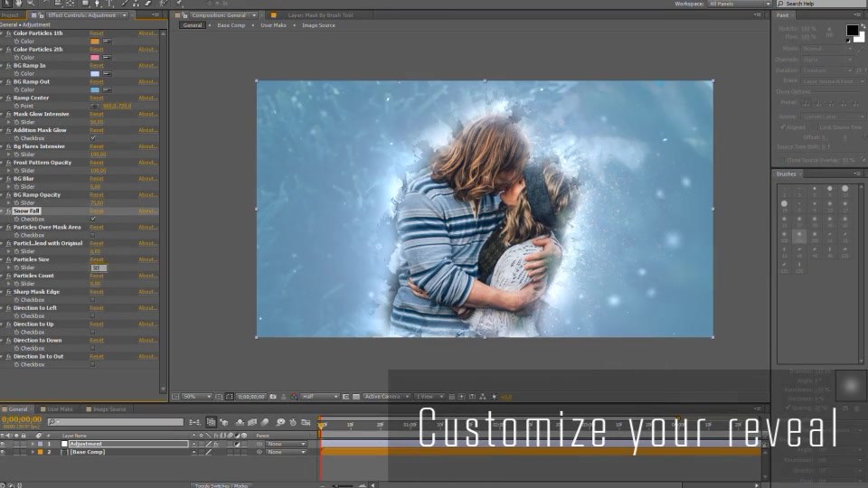
Task: Toggle auto-keyframe stopwatch in timeline
Action: (x=293, y=422)
